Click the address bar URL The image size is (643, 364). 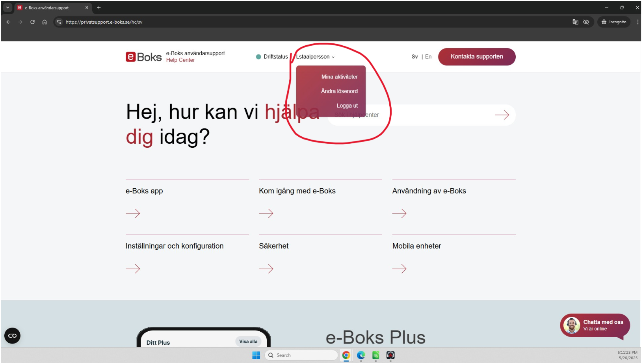[104, 22]
